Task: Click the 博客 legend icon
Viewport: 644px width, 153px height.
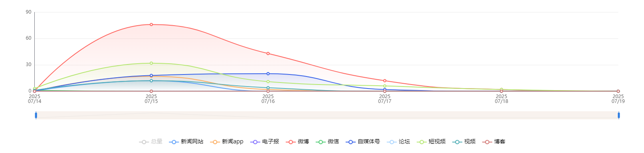Action: click(487, 142)
